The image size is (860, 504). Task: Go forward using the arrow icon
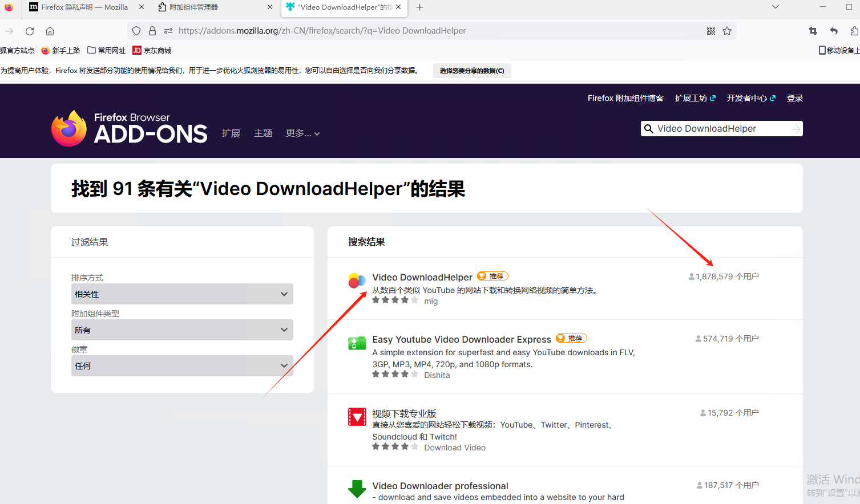9,31
